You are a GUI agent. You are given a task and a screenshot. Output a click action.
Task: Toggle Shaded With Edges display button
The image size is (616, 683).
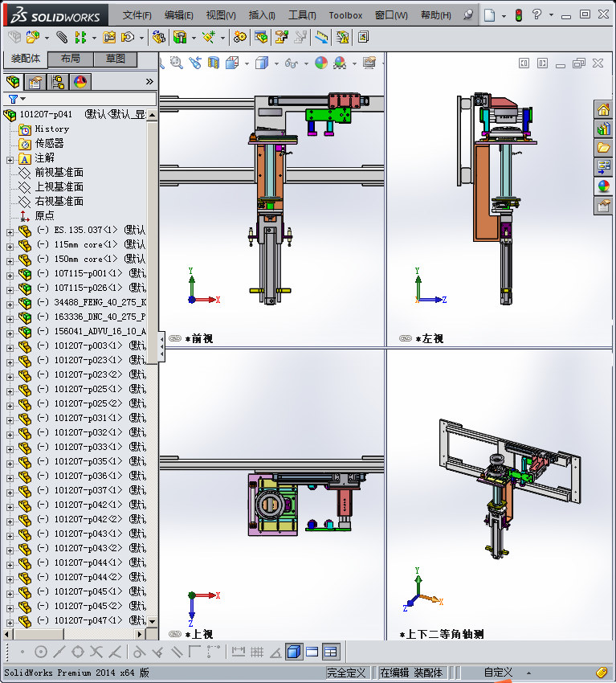tap(294, 652)
